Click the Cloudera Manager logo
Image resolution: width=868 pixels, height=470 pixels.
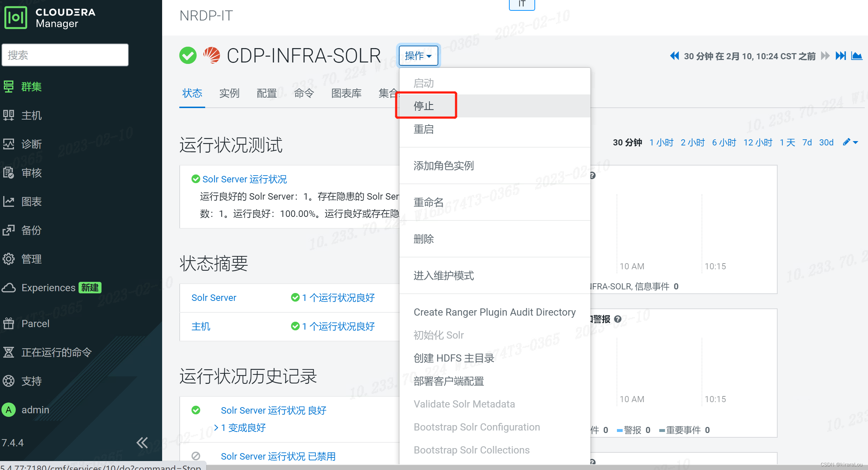[50, 17]
